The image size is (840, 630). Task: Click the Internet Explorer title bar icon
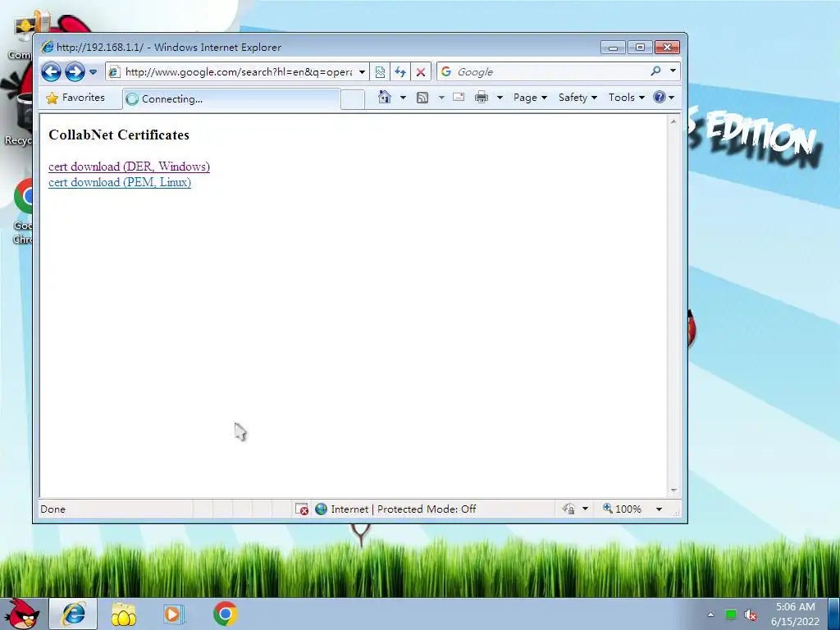point(48,47)
